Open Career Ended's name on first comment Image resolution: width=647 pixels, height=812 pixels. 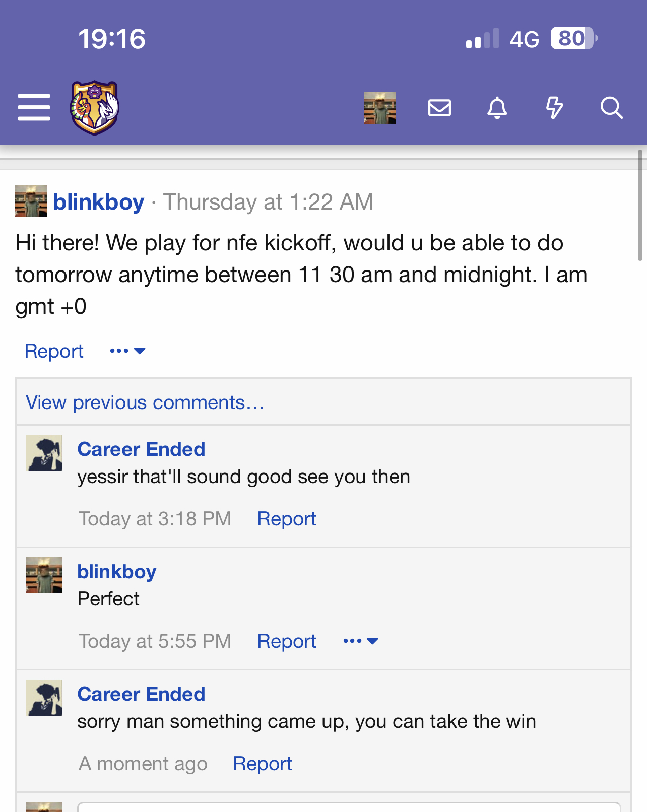click(141, 449)
